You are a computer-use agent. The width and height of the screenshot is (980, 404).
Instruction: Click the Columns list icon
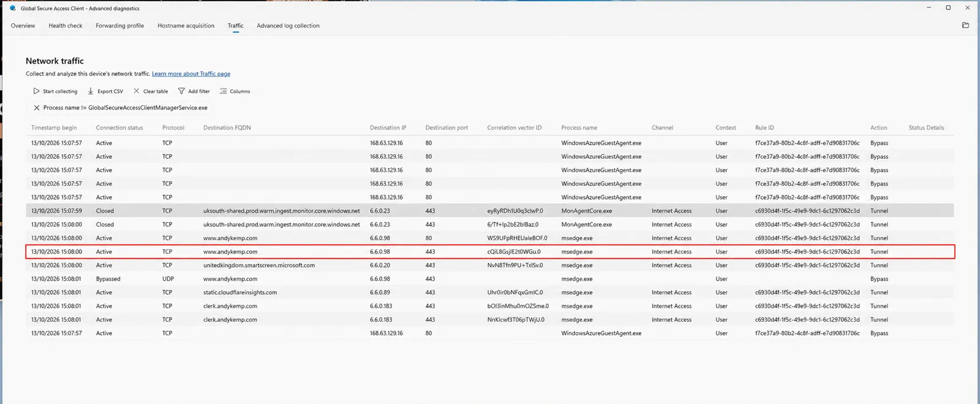pyautogui.click(x=224, y=91)
